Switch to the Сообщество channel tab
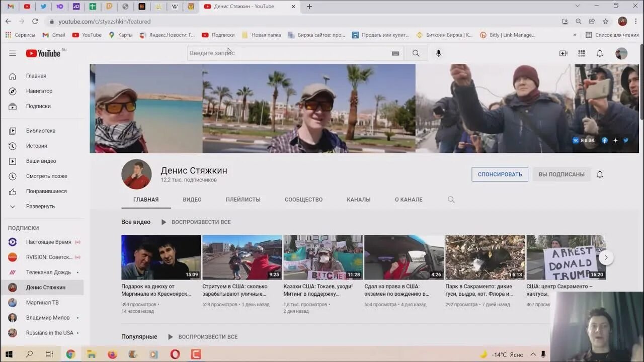The image size is (644, 362). tap(303, 200)
